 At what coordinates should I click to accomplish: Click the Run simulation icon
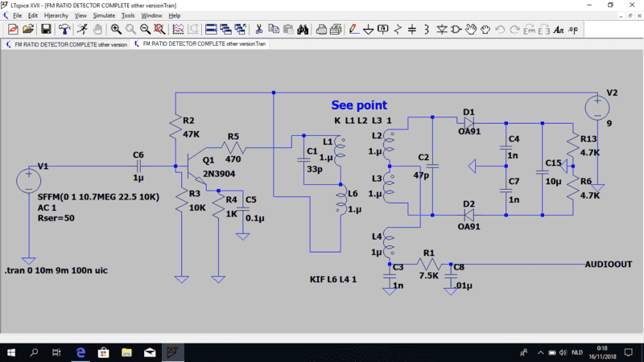pos(81,30)
